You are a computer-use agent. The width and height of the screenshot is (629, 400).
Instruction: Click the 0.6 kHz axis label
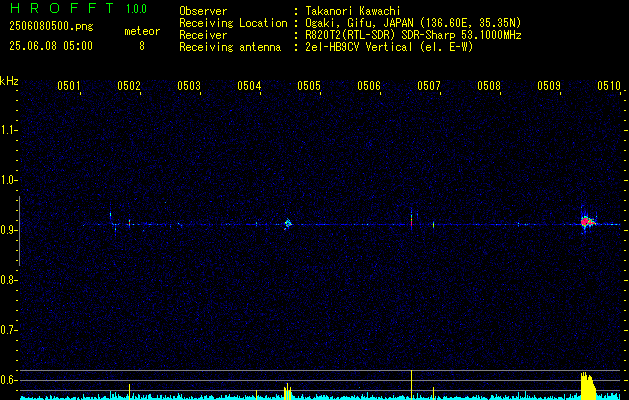pyautogui.click(x=8, y=380)
